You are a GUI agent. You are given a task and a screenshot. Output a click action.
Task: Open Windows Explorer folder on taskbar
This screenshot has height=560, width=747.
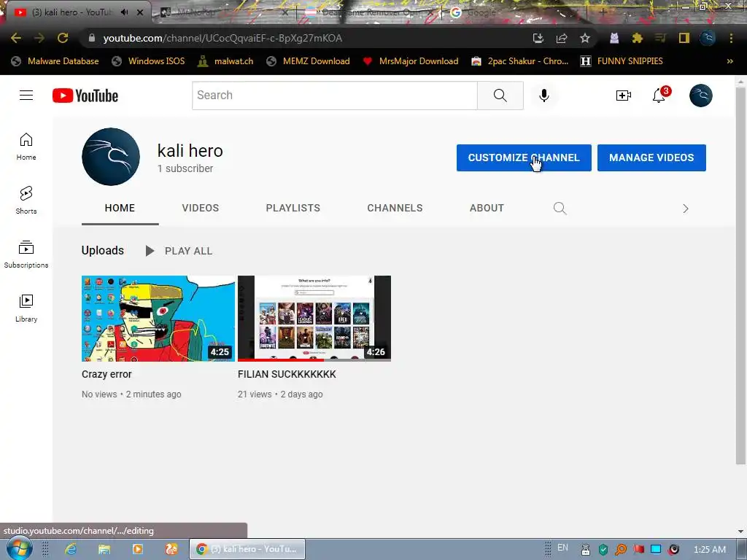pyautogui.click(x=104, y=549)
